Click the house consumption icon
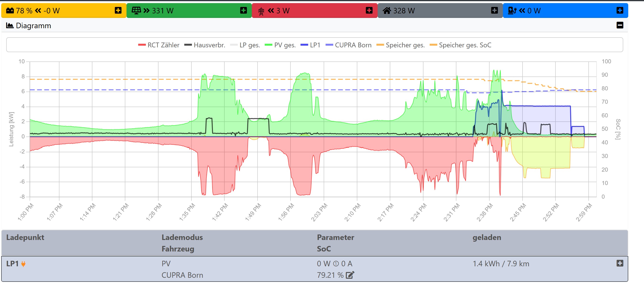 (x=387, y=11)
